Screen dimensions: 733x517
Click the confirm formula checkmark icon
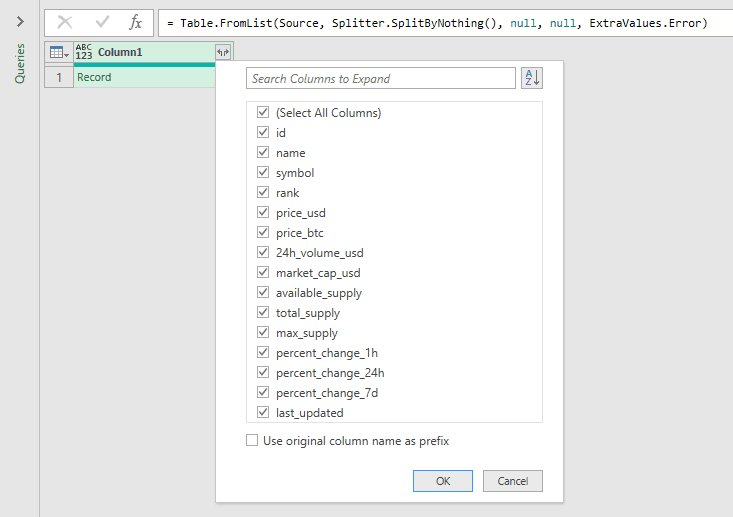102,22
